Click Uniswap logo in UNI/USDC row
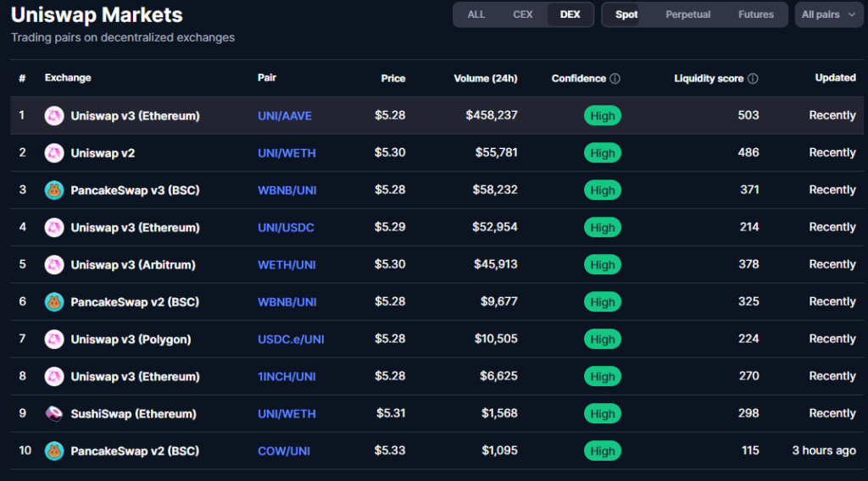Viewport: 868px width, 481px height. click(54, 227)
